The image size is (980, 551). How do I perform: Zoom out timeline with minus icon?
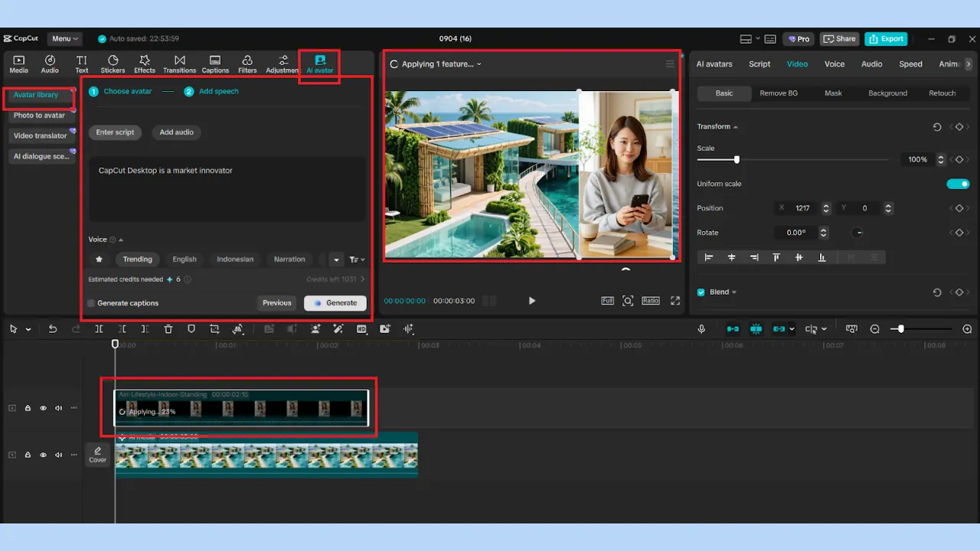pyautogui.click(x=875, y=329)
